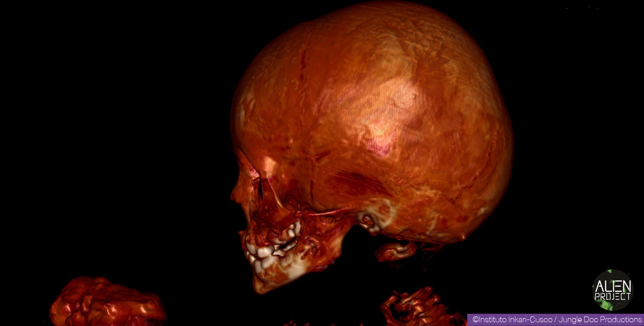This screenshot has width=644, height=326.
Task: Click the dark red patch on the temple
Action: (x=358, y=182)
